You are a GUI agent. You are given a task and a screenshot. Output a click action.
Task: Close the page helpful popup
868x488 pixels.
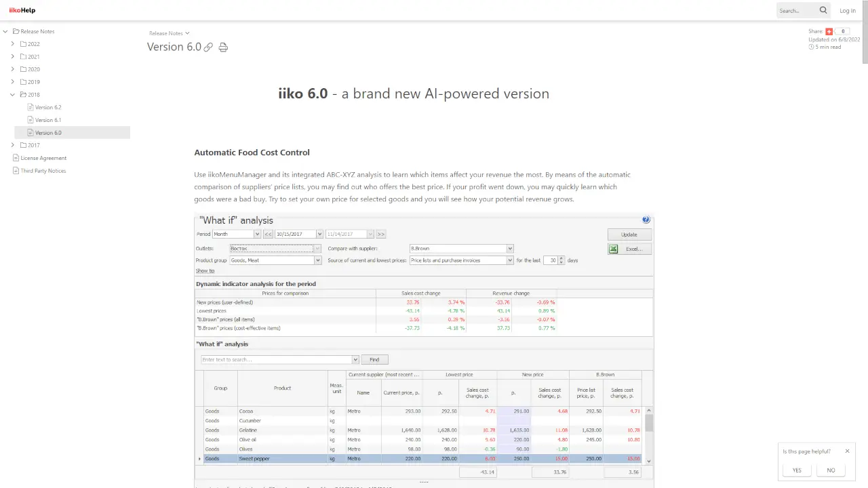847,451
